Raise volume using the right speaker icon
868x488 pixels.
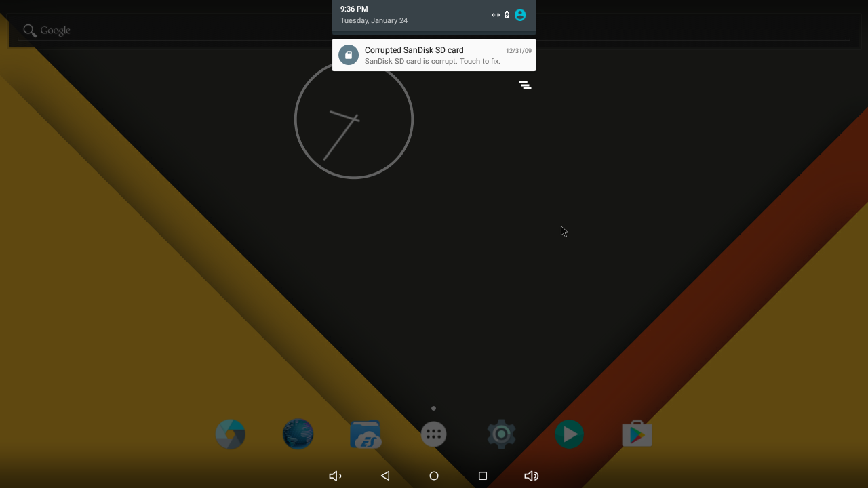[532, 476]
